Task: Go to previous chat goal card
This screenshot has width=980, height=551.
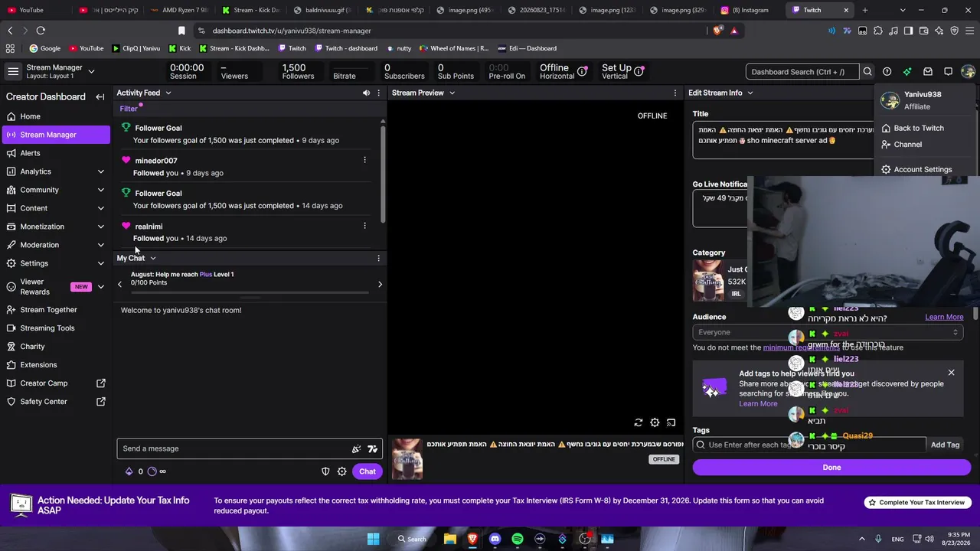Action: [119, 285]
